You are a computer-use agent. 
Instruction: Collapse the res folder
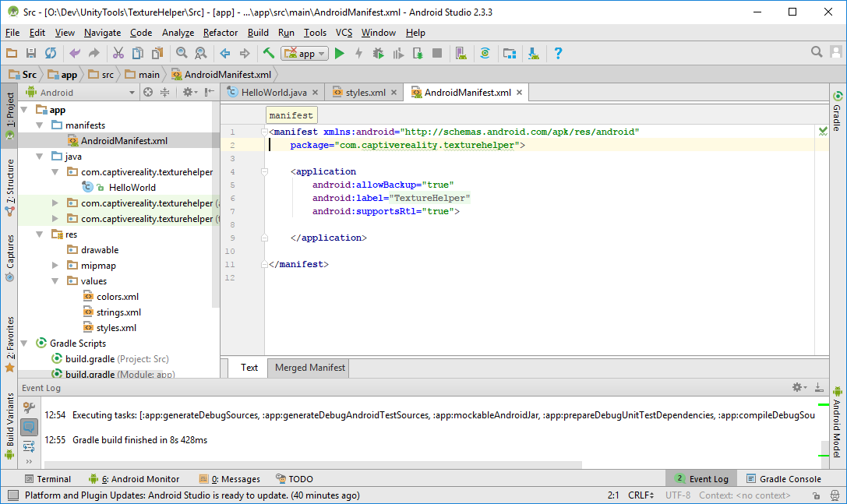click(40, 234)
